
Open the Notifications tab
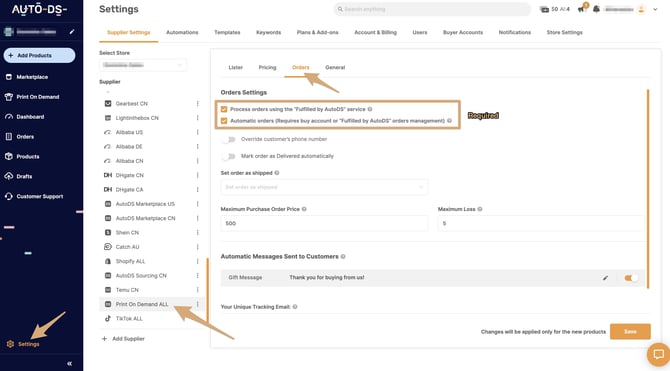pos(515,32)
